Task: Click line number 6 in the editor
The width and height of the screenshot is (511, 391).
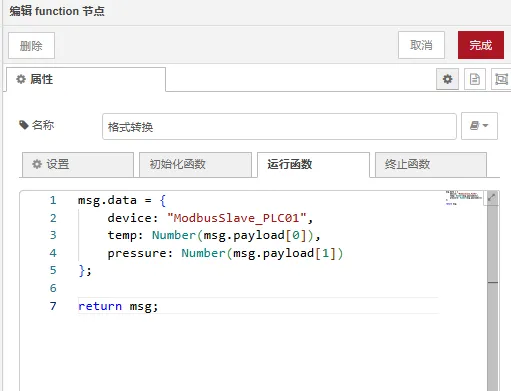Action: (53, 288)
